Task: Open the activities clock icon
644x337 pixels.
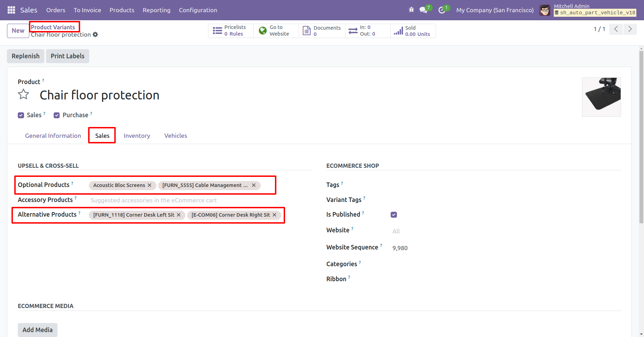Action: point(442,10)
